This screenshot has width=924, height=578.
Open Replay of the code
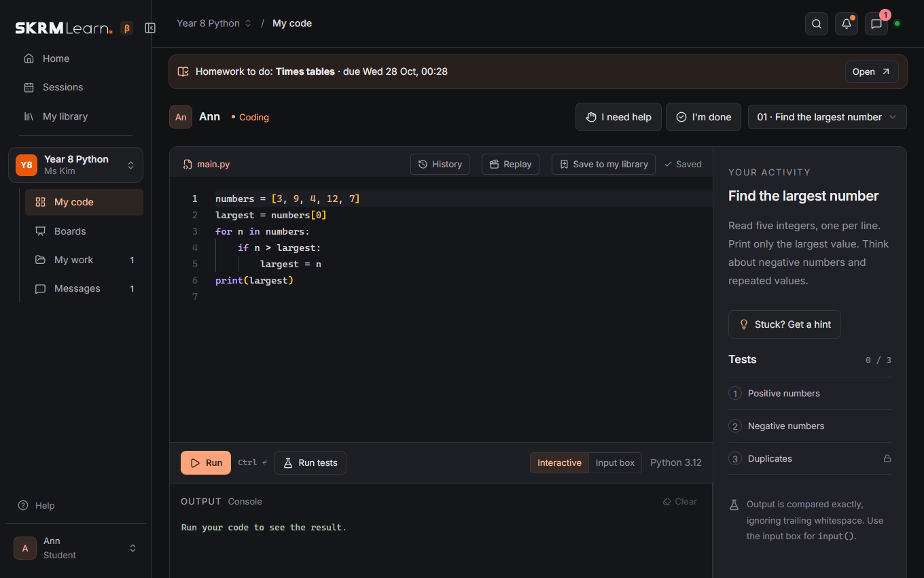(510, 165)
